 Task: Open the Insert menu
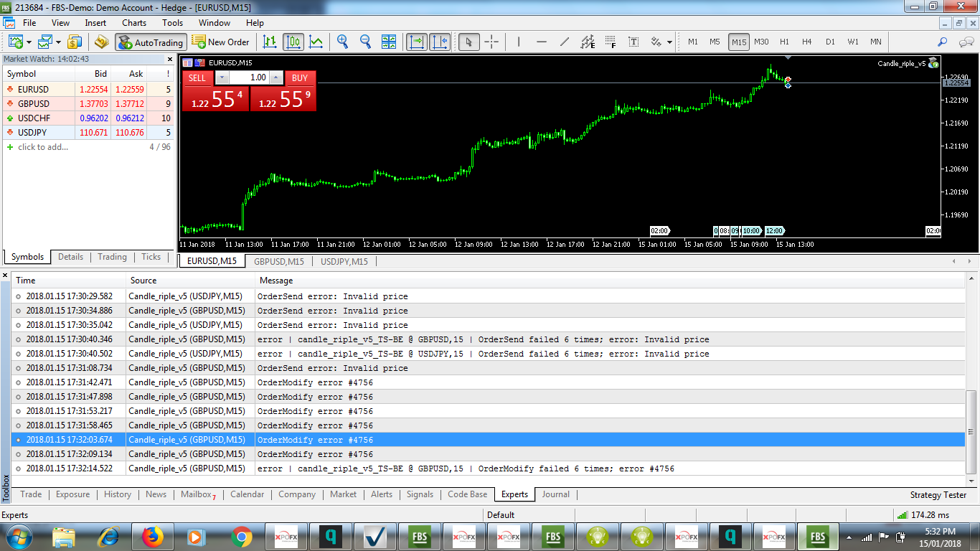(95, 23)
